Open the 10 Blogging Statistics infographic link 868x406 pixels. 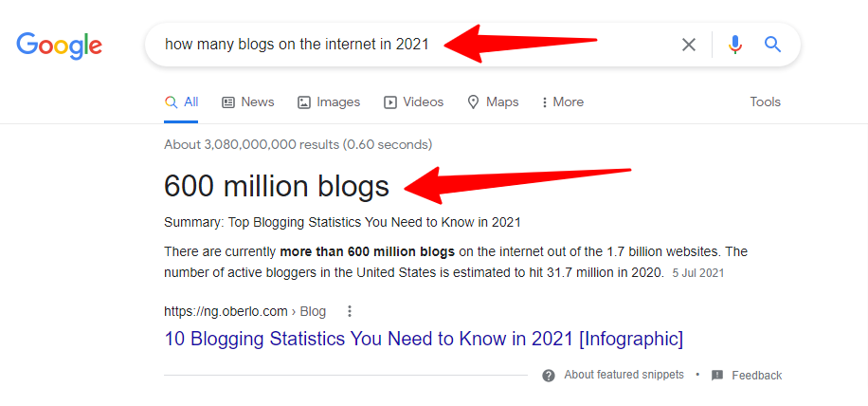[424, 339]
